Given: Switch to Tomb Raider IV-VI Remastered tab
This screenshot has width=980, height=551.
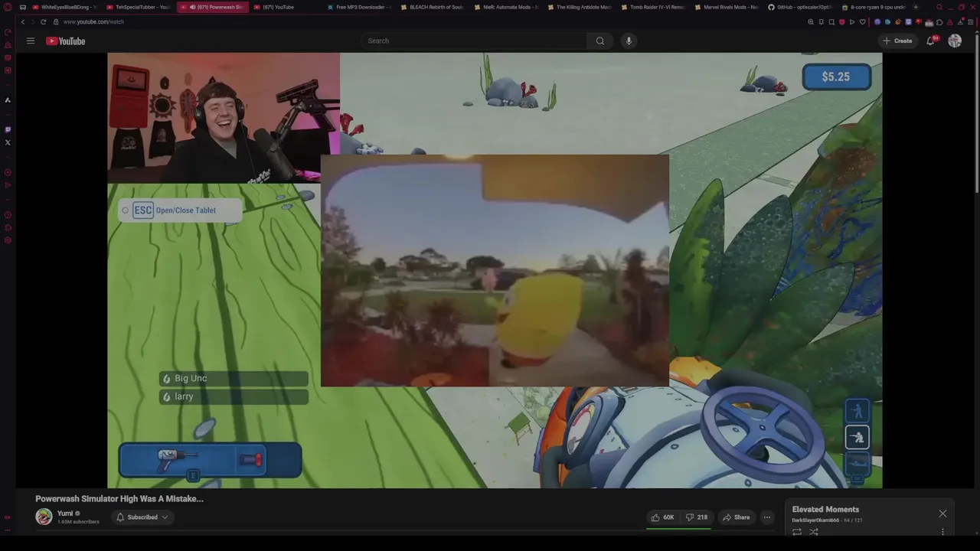Looking at the screenshot, I should point(652,7).
